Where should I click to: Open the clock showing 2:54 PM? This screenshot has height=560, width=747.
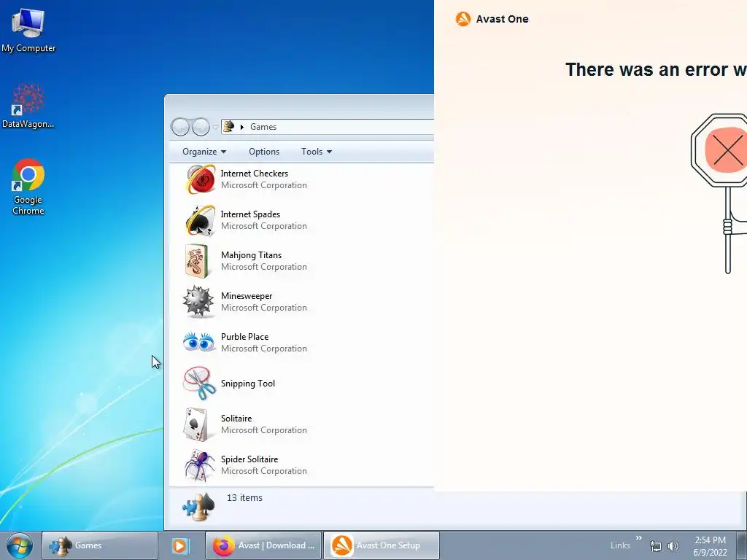[x=710, y=546]
